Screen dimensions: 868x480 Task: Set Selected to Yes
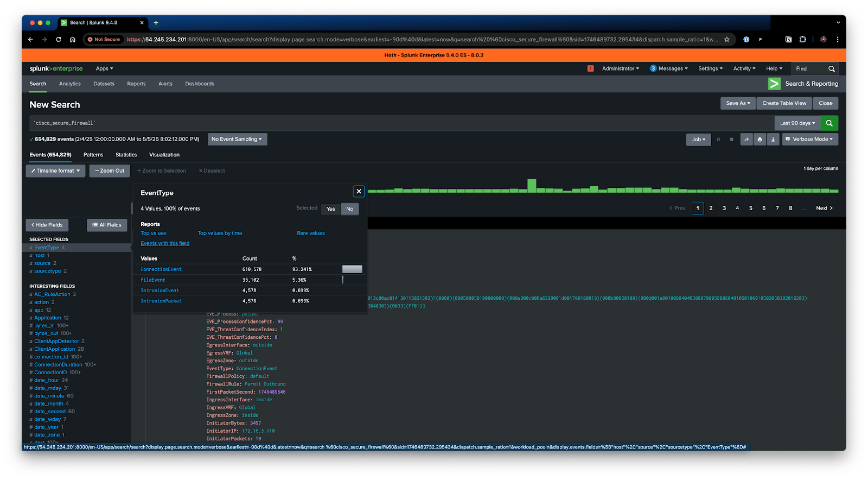click(331, 209)
